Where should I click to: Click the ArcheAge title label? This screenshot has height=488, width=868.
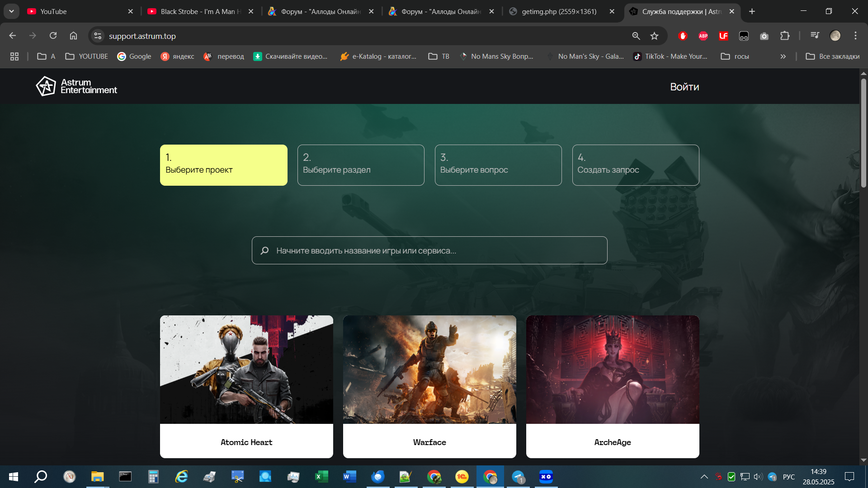(x=613, y=442)
